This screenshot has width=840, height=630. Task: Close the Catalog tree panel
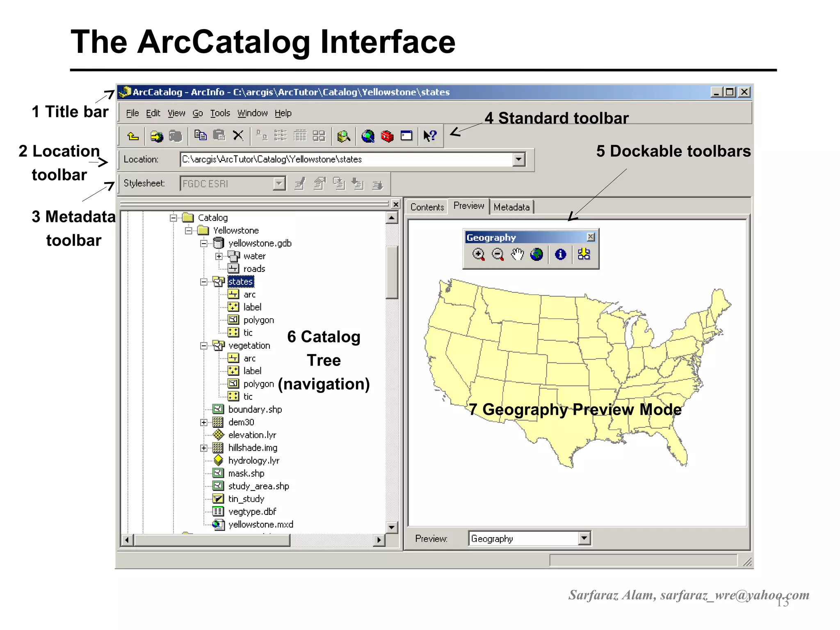click(x=396, y=204)
